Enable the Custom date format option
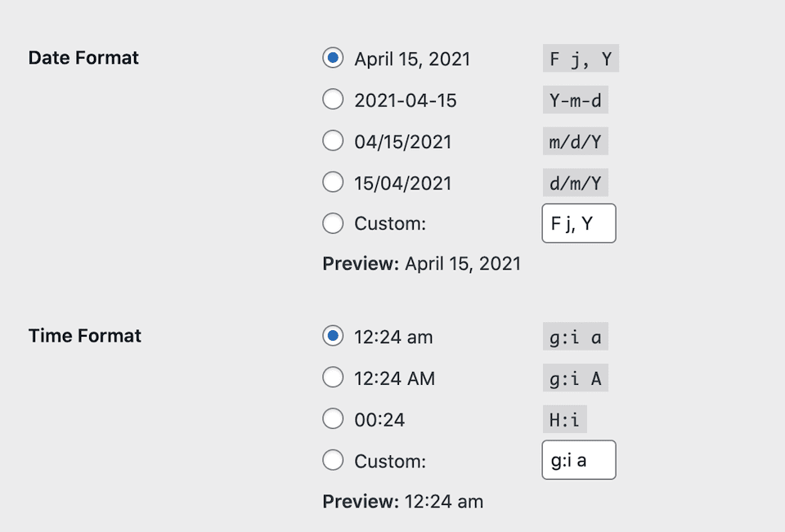The height and width of the screenshot is (532, 785). (333, 222)
